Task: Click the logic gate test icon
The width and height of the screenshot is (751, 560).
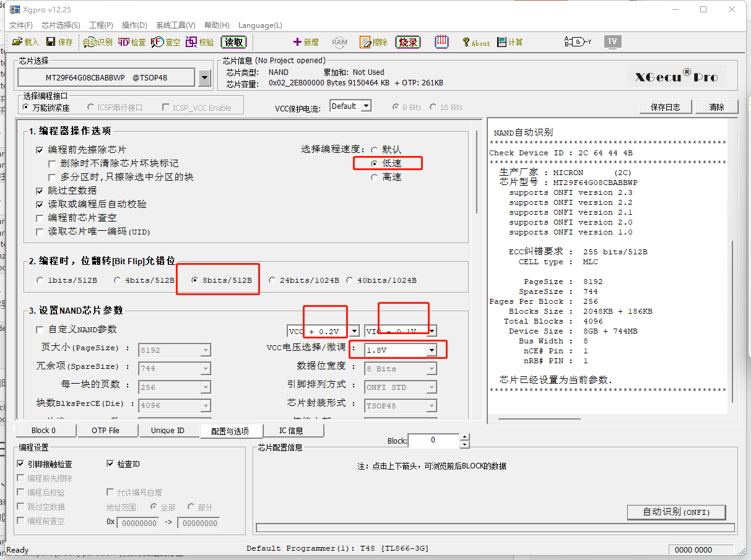Action: (578, 42)
